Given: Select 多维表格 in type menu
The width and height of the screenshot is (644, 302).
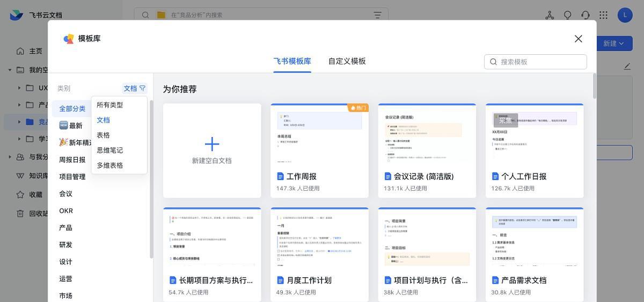Looking at the screenshot, I should click(x=119, y=165).
